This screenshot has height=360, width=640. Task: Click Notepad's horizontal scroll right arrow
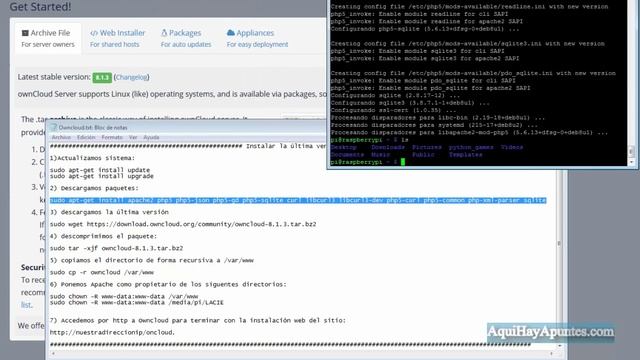551,353
